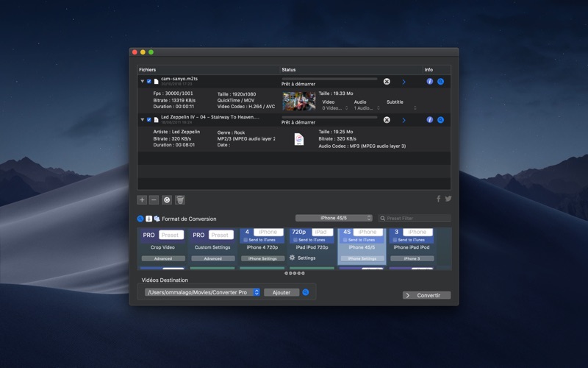Click the remove file minus button
The height and width of the screenshot is (368, 588).
pyautogui.click(x=154, y=199)
